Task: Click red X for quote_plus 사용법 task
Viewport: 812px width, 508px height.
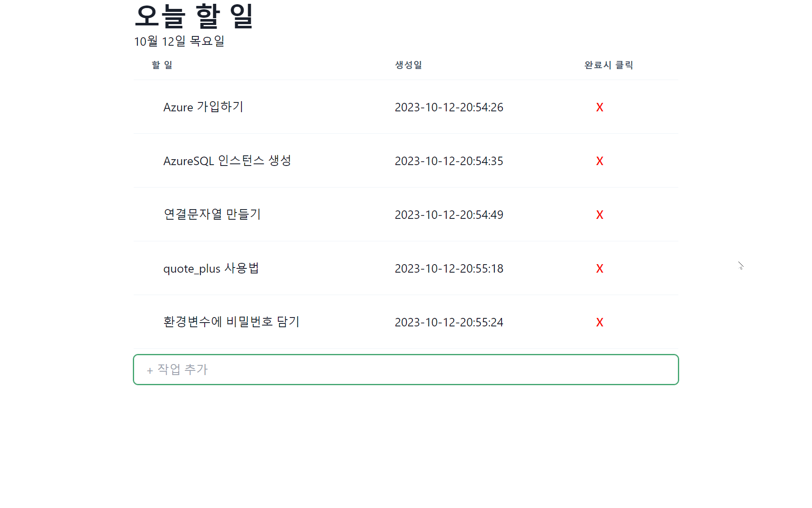Action: pyautogui.click(x=599, y=268)
